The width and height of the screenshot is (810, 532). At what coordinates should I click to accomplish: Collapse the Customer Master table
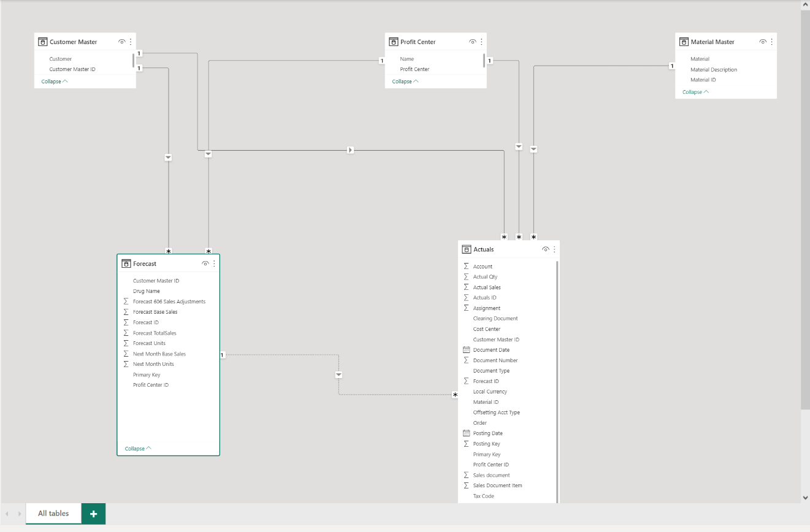point(55,82)
